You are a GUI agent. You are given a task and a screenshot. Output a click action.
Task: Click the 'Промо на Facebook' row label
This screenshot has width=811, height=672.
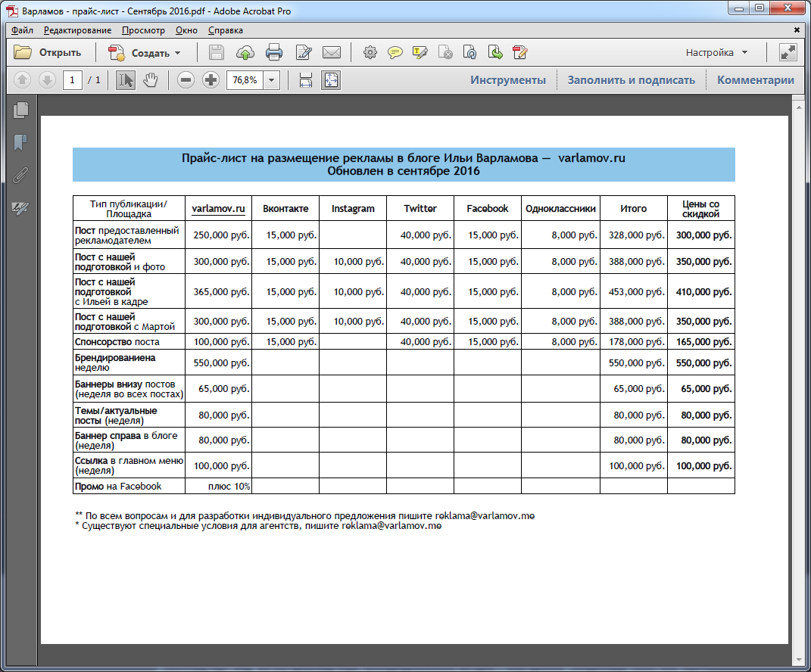pyautogui.click(x=118, y=487)
